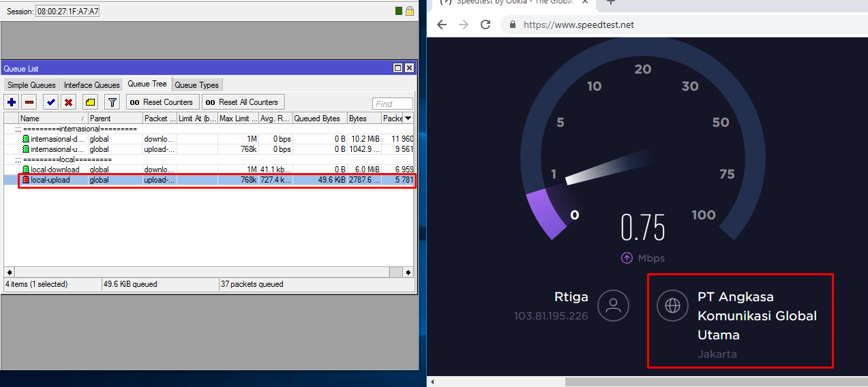The height and width of the screenshot is (387, 868).
Task: Open the Queue Types tab
Action: (x=196, y=85)
